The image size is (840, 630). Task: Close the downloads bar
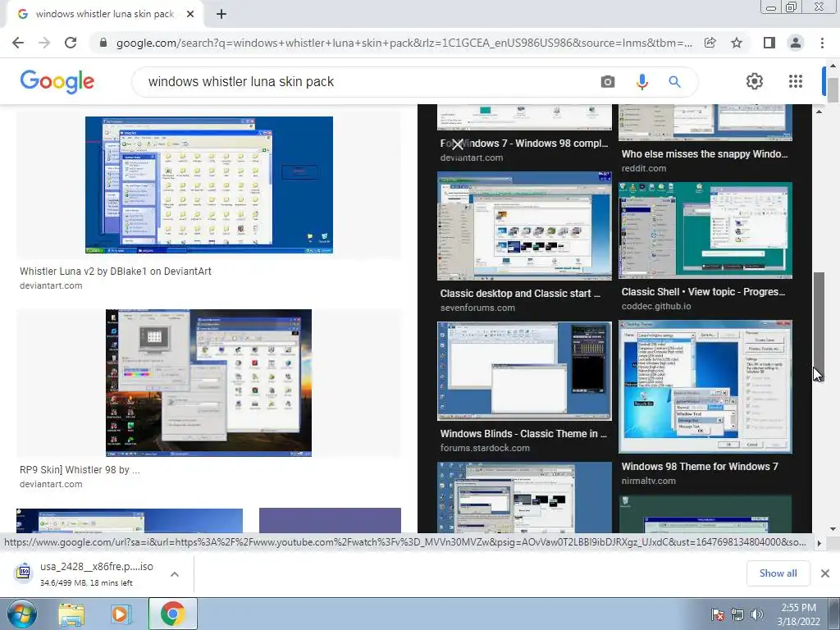[825, 573]
